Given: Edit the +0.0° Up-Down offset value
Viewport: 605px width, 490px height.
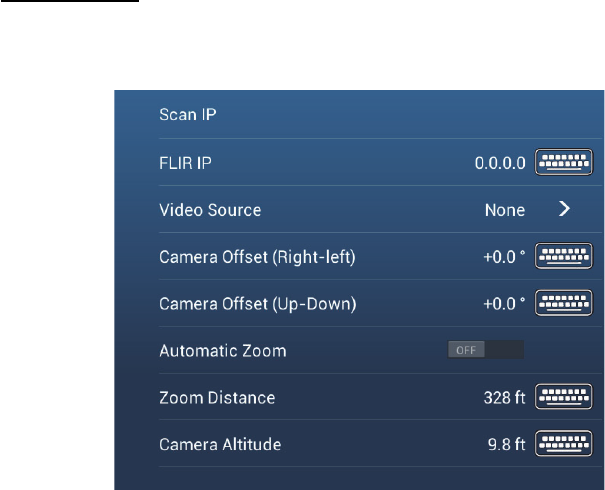Looking at the screenshot, I should (x=504, y=304).
